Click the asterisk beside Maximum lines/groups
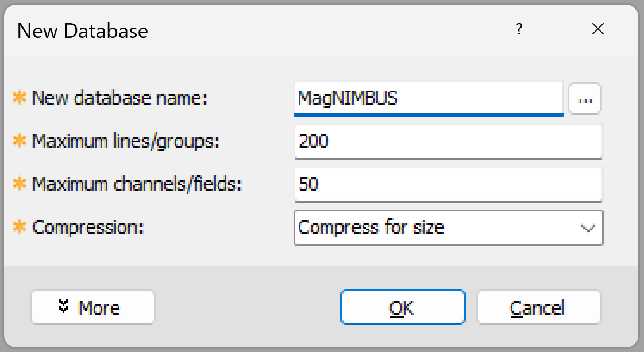This screenshot has height=352, width=644. (19, 141)
